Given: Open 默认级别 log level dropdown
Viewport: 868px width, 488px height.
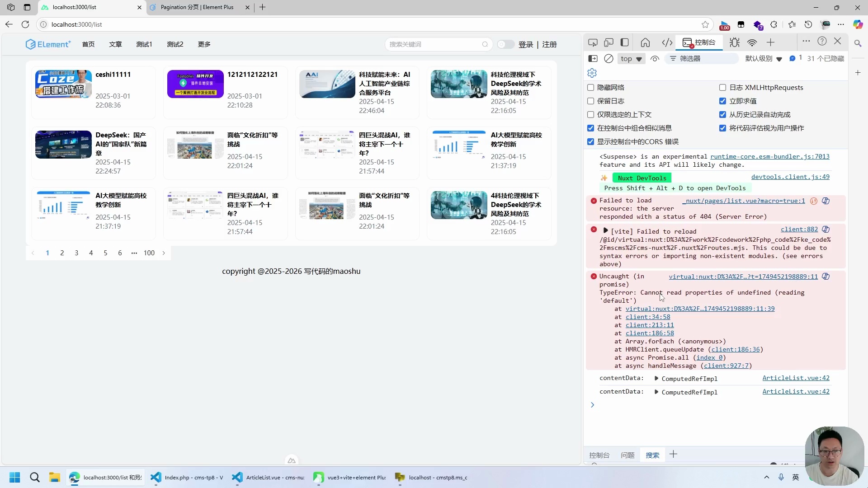Looking at the screenshot, I should [x=764, y=59].
